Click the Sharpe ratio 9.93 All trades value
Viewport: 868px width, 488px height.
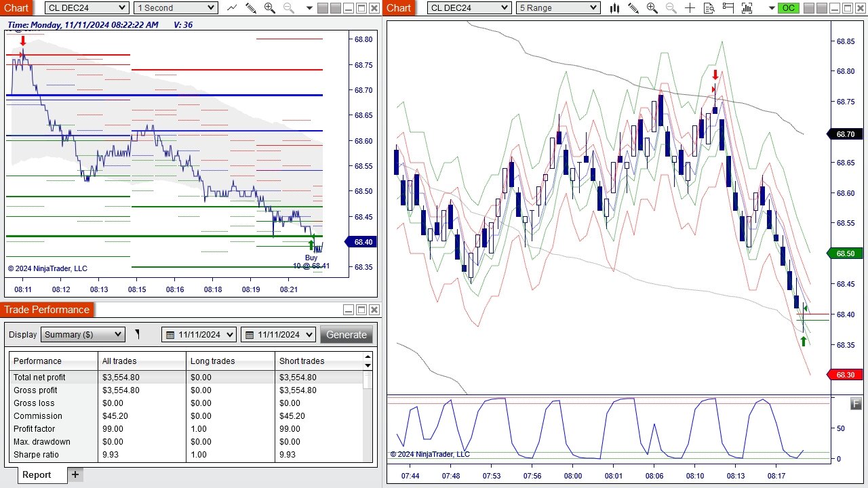(x=111, y=454)
